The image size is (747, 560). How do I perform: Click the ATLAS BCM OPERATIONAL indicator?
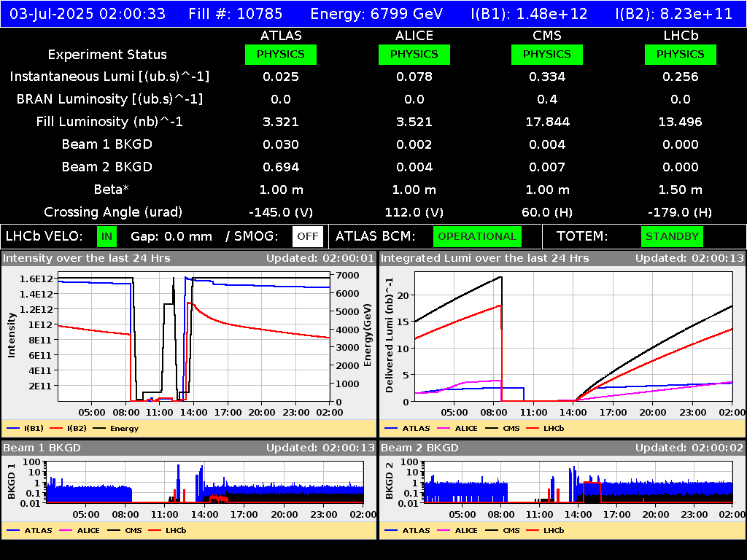(477, 236)
